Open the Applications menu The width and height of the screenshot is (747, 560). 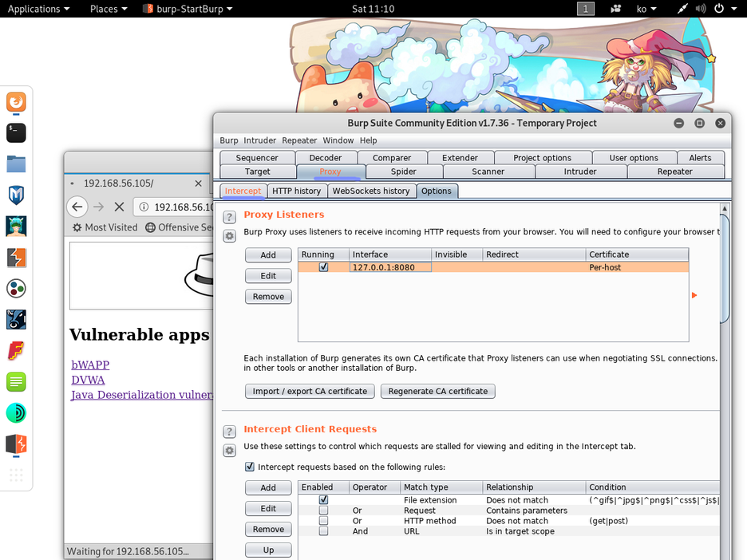click(x=38, y=9)
